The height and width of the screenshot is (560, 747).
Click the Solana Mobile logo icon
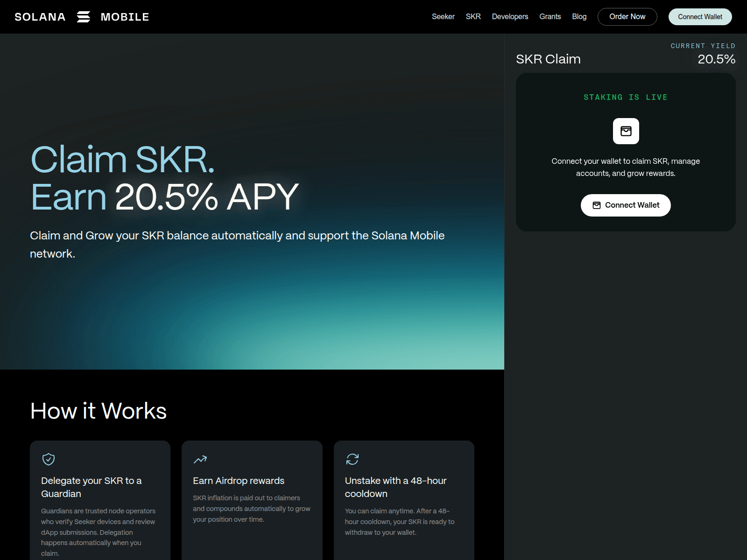(x=84, y=17)
